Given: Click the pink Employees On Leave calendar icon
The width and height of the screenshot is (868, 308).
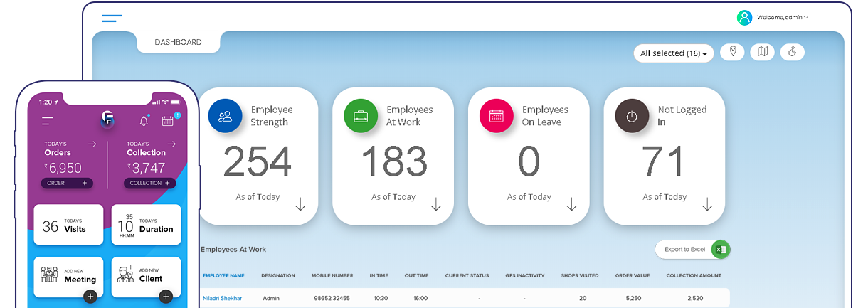Looking at the screenshot, I should click(x=497, y=116).
